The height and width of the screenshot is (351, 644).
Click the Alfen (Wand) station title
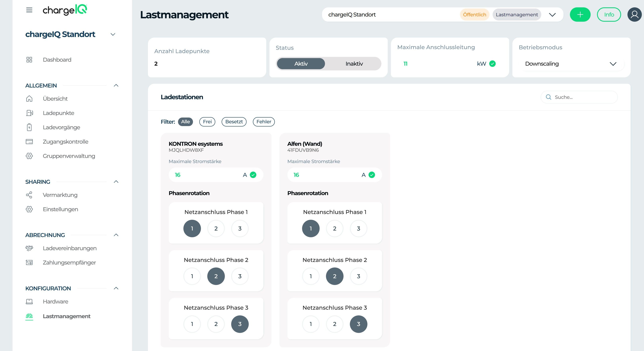point(304,144)
